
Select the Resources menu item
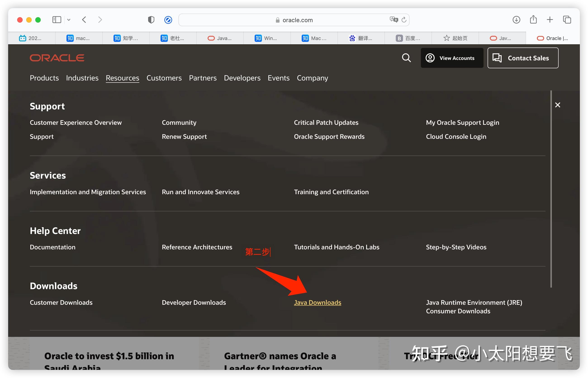coord(122,78)
